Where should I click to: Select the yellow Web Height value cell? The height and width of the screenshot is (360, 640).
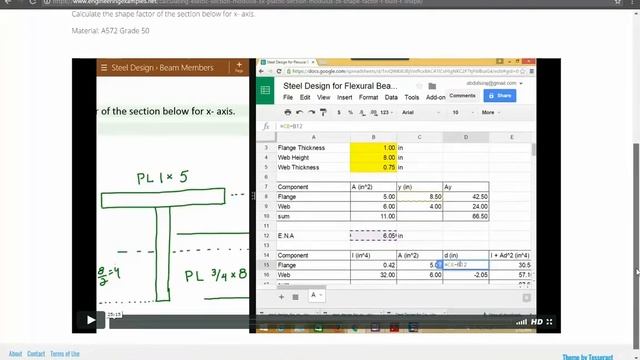(373, 158)
